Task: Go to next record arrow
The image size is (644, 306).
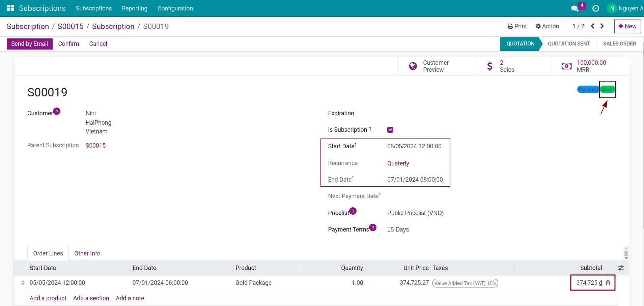Action: click(x=602, y=26)
